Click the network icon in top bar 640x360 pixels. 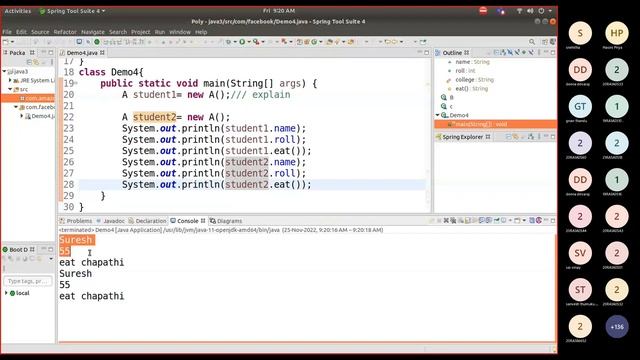(519, 11)
